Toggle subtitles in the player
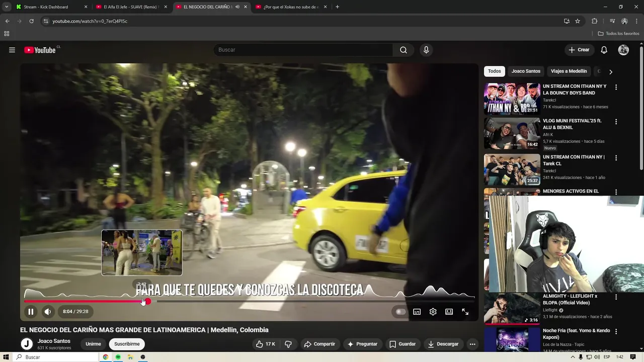This screenshot has height=362, width=644. [x=417, y=312]
